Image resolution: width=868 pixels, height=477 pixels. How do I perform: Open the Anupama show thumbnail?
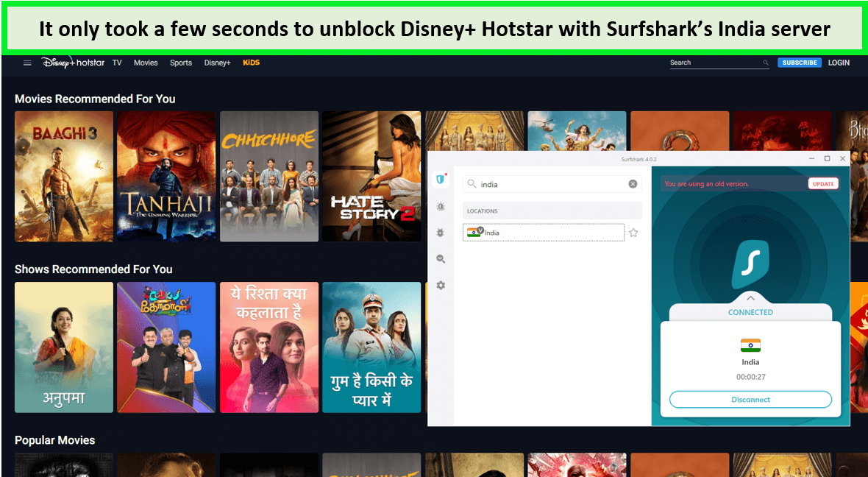click(x=64, y=347)
